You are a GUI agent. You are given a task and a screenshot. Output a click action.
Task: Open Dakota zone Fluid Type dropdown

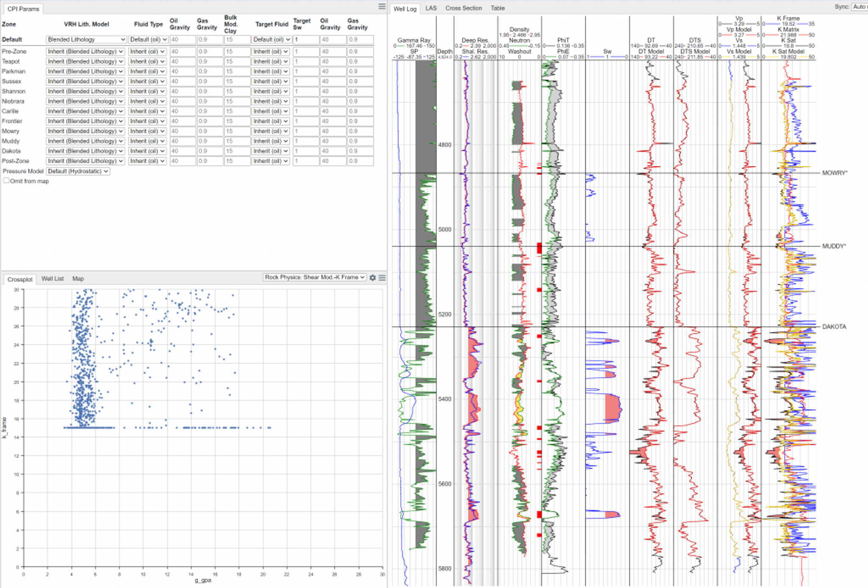coord(147,151)
